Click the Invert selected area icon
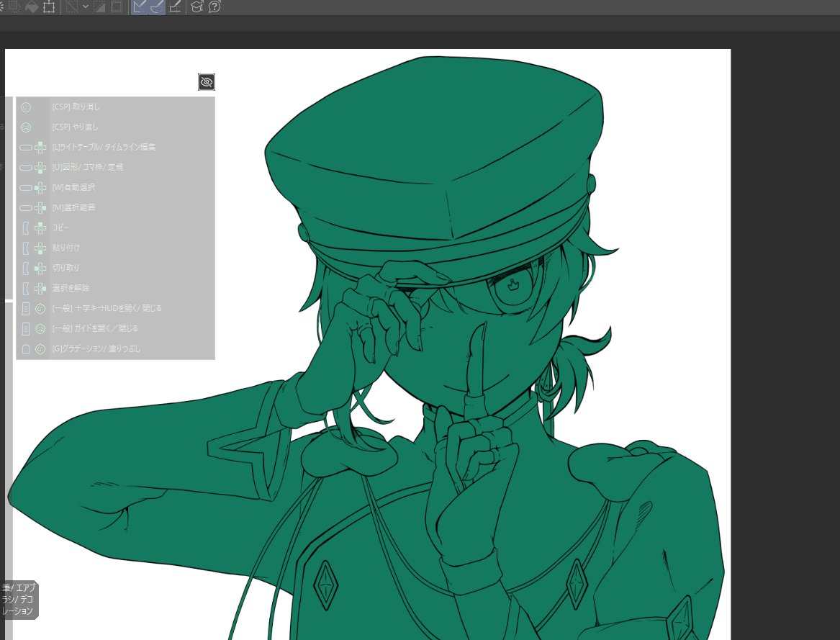 coord(99,6)
